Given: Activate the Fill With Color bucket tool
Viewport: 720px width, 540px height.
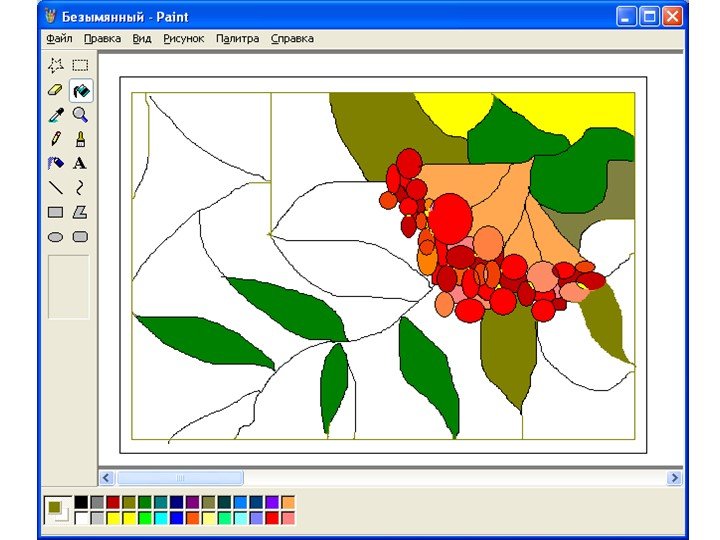Looking at the screenshot, I should (x=80, y=90).
